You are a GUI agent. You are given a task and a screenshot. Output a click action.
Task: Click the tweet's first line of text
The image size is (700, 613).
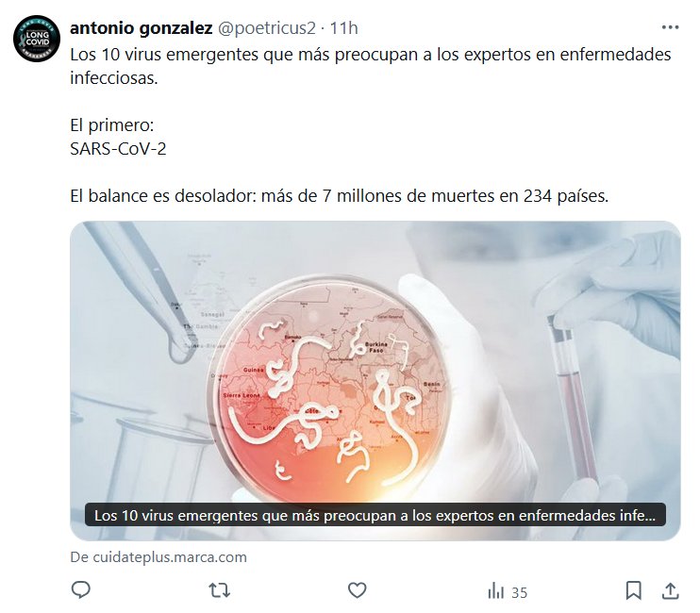[x=371, y=55]
